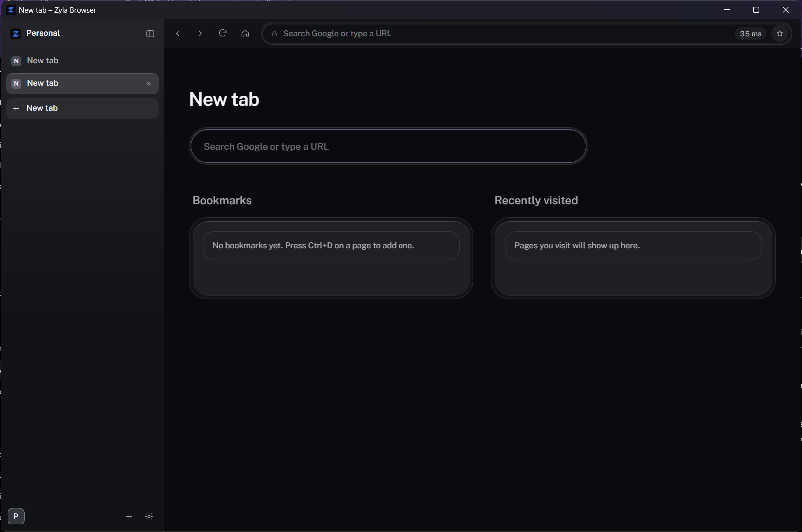802x532 pixels.
Task: Minimize the Zyla Browser window
Action: [x=727, y=10]
